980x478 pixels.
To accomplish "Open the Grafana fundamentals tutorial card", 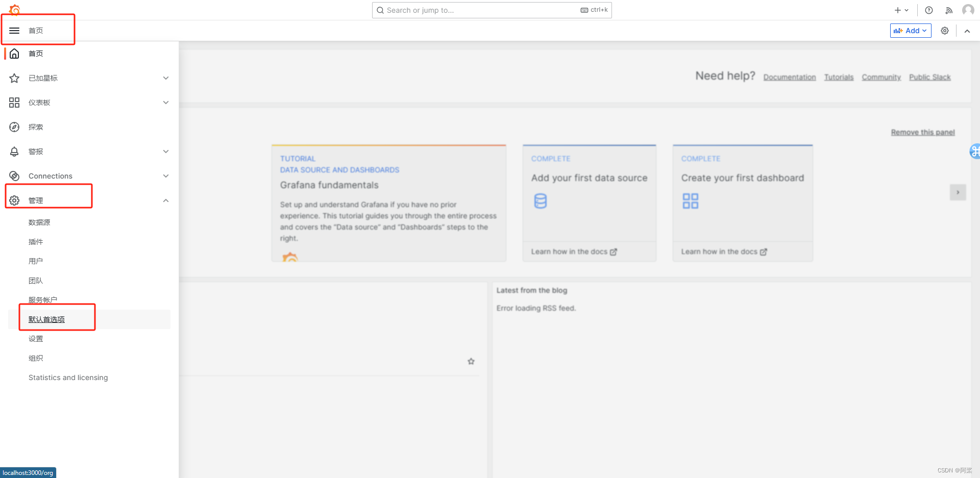I will tap(389, 203).
